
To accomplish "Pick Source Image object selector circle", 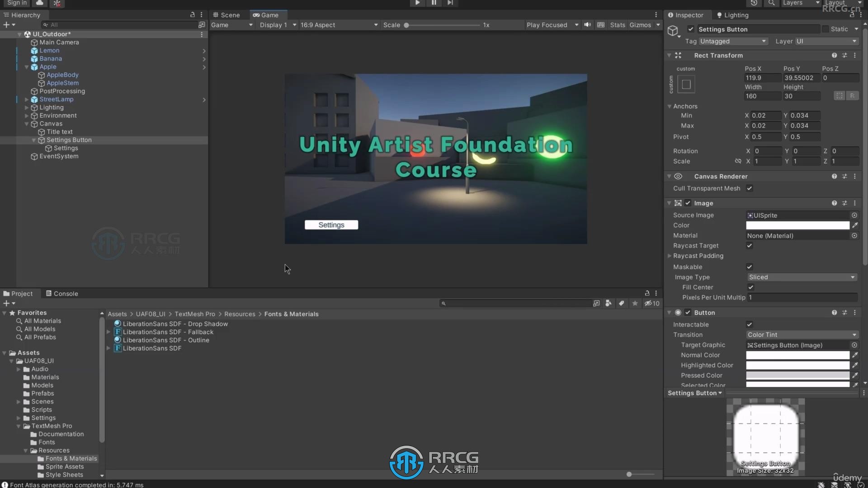I will (854, 216).
